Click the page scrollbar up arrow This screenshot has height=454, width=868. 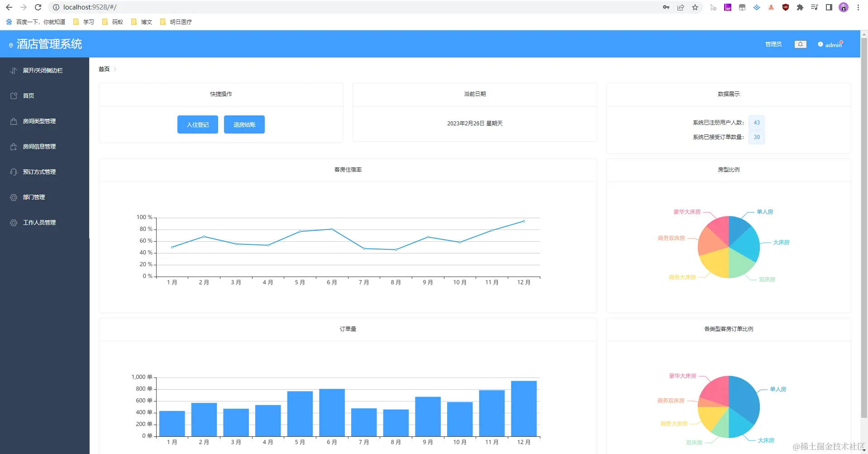[x=864, y=33]
